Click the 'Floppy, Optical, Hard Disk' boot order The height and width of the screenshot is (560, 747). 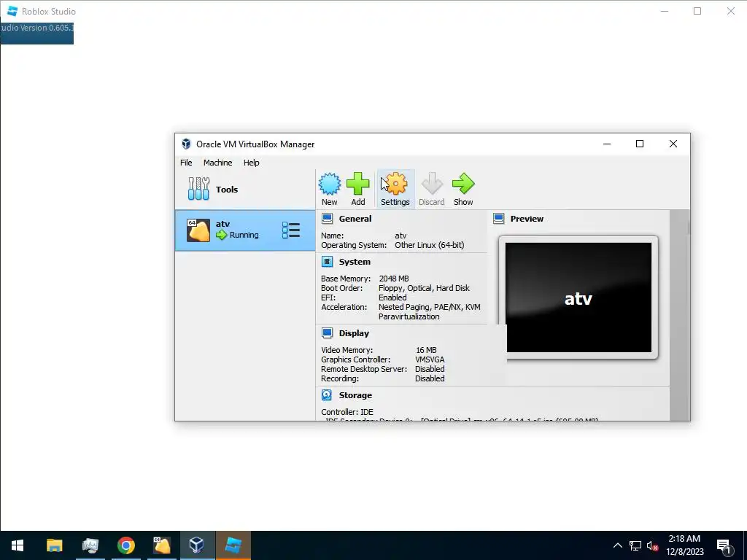pyautogui.click(x=424, y=288)
